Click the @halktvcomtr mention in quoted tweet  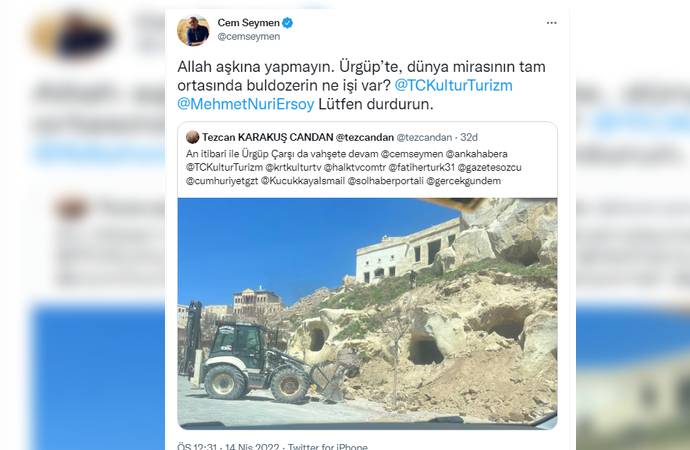(x=355, y=167)
